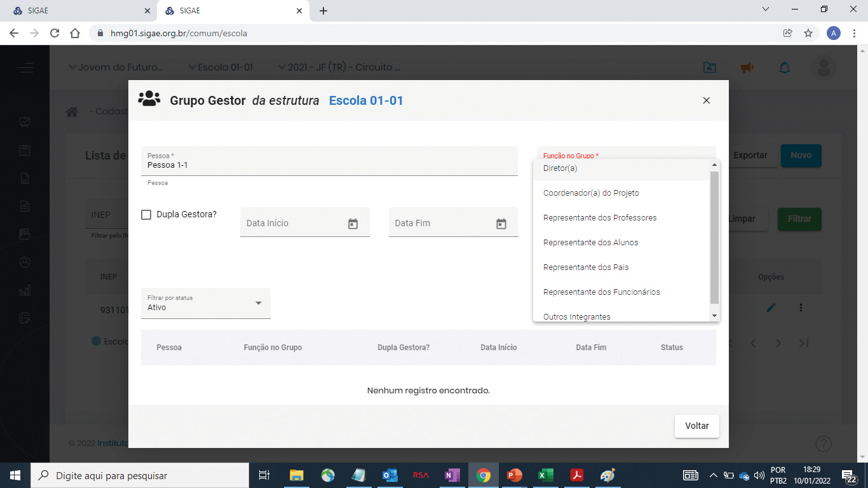
Task: Select Representante dos Professores option
Action: pyautogui.click(x=621, y=218)
